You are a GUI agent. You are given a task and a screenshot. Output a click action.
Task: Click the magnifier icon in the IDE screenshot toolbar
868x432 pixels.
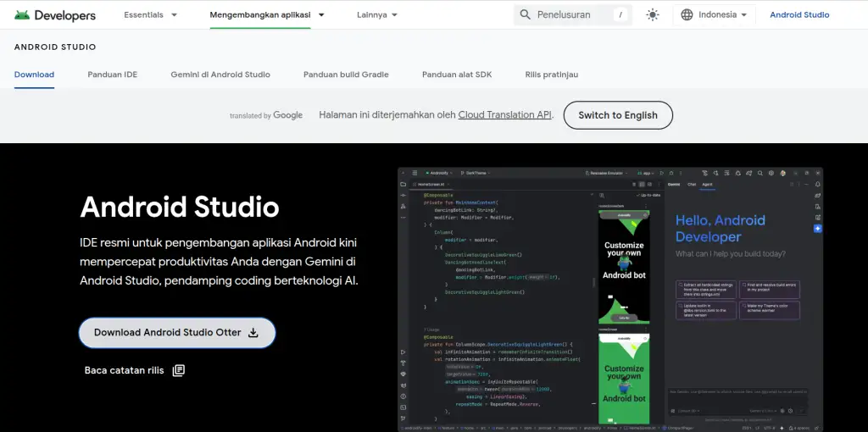pos(760,173)
